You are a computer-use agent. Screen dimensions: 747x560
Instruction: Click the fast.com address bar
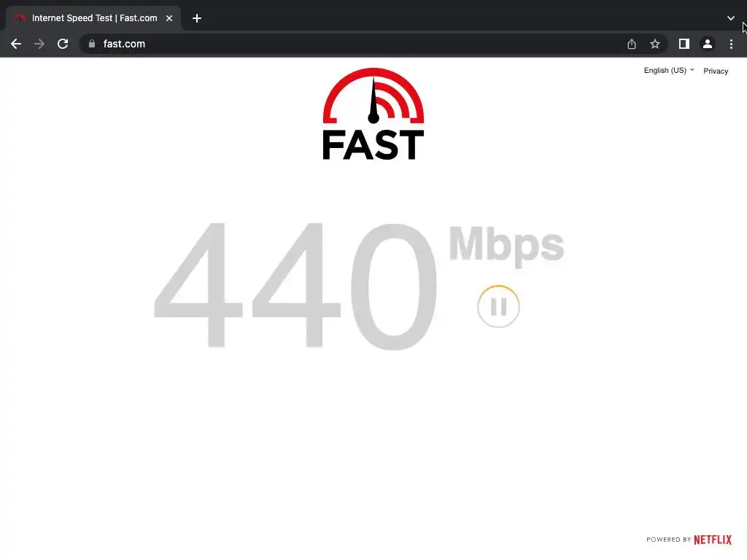click(x=352, y=44)
